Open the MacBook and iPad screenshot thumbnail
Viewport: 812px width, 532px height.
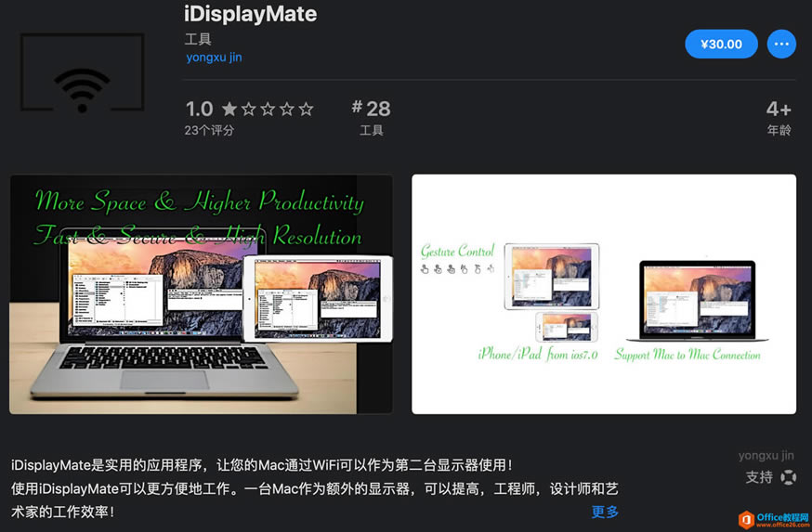pyautogui.click(x=201, y=294)
